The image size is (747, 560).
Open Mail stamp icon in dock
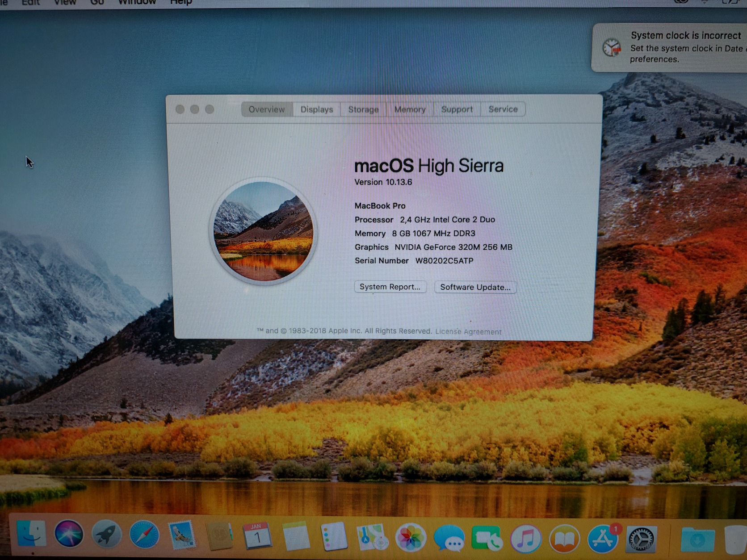click(182, 535)
